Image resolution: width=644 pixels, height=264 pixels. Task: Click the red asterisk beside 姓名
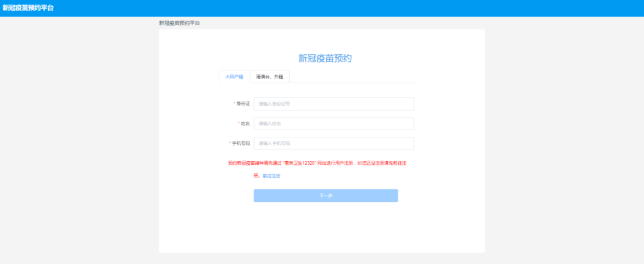pos(239,124)
